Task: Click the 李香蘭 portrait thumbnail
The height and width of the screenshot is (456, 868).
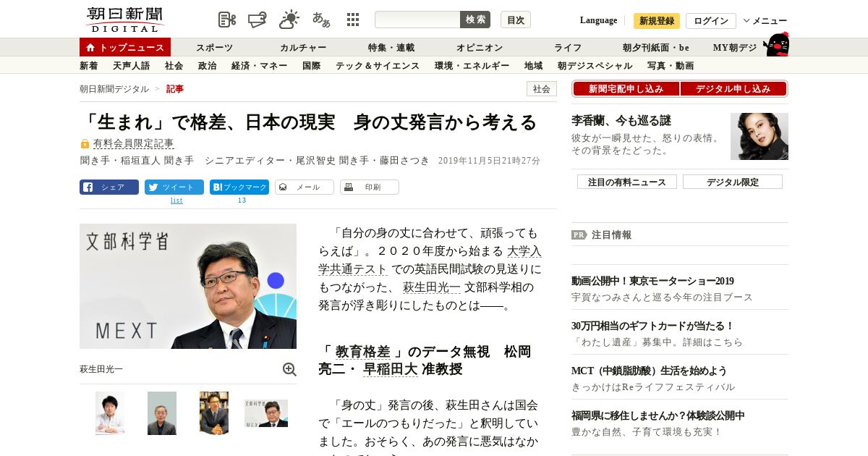Action: point(759,136)
